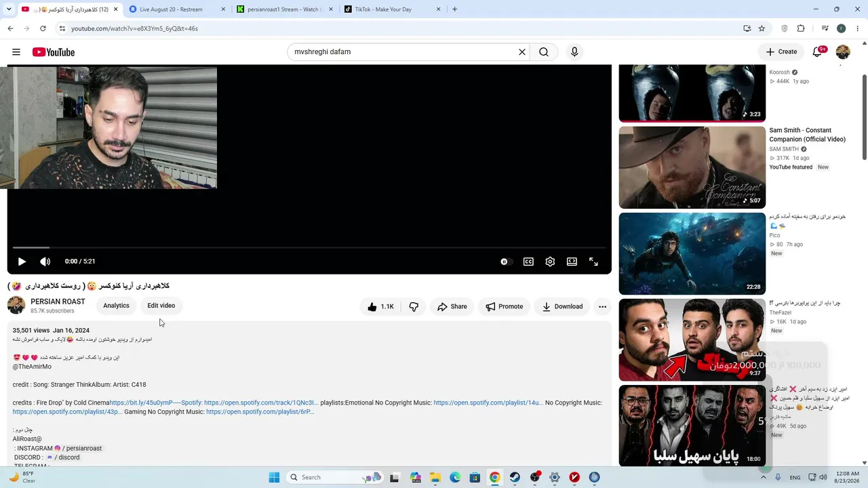This screenshot has height=488, width=868.
Task: Click the Edit video button
Action: coord(161,306)
